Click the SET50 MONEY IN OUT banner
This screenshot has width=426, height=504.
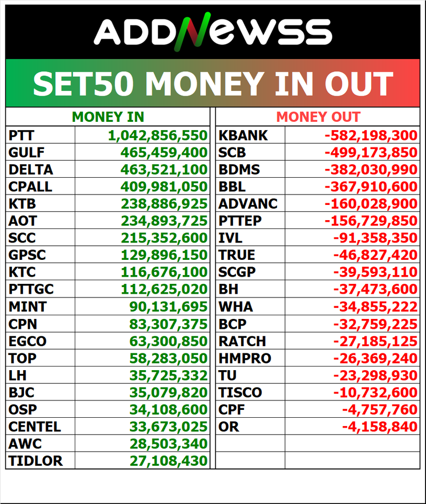pyautogui.click(x=213, y=84)
